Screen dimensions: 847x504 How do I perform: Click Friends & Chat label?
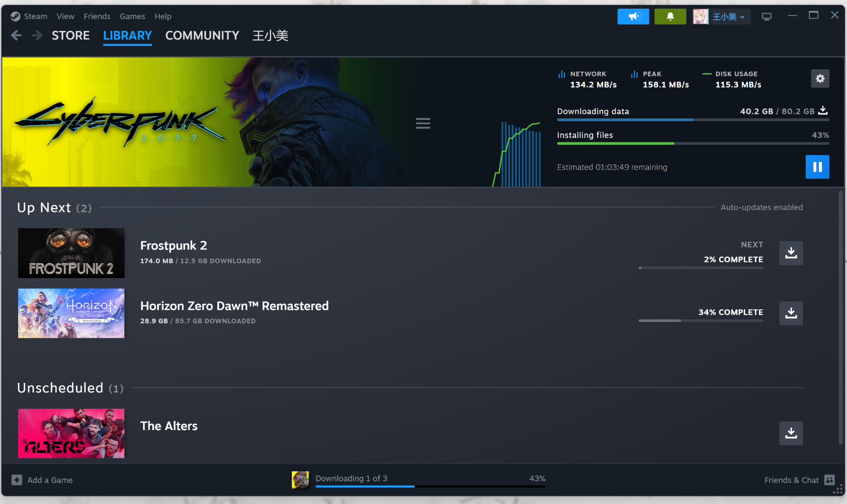tap(792, 480)
